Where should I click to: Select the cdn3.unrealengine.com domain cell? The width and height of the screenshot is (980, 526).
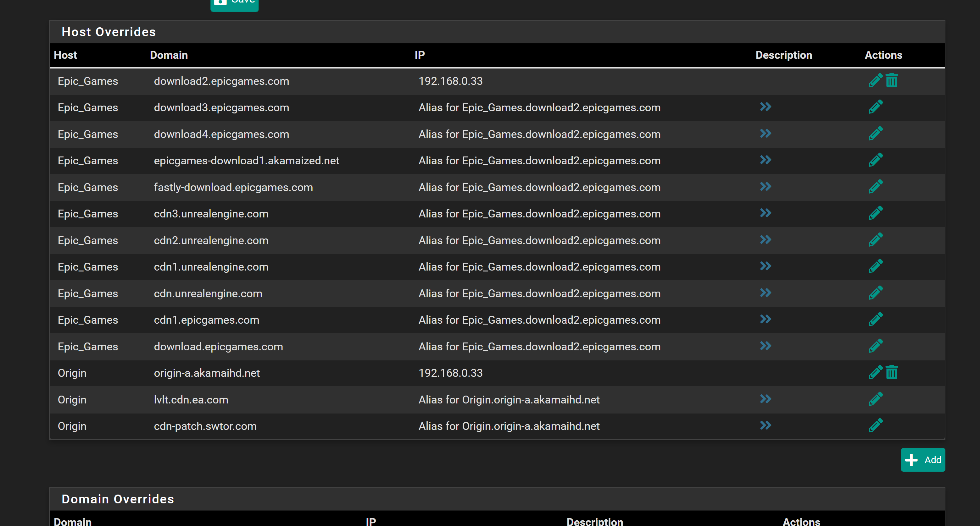pos(211,214)
